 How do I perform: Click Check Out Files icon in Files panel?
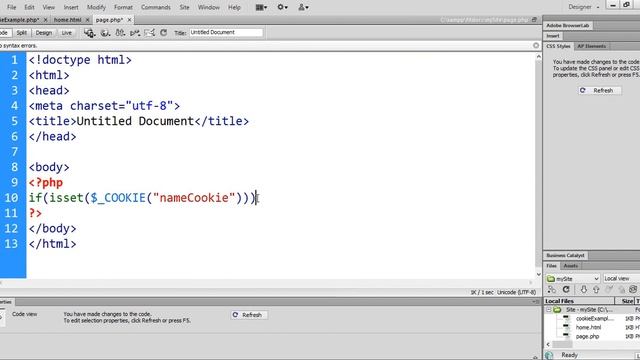click(x=609, y=290)
